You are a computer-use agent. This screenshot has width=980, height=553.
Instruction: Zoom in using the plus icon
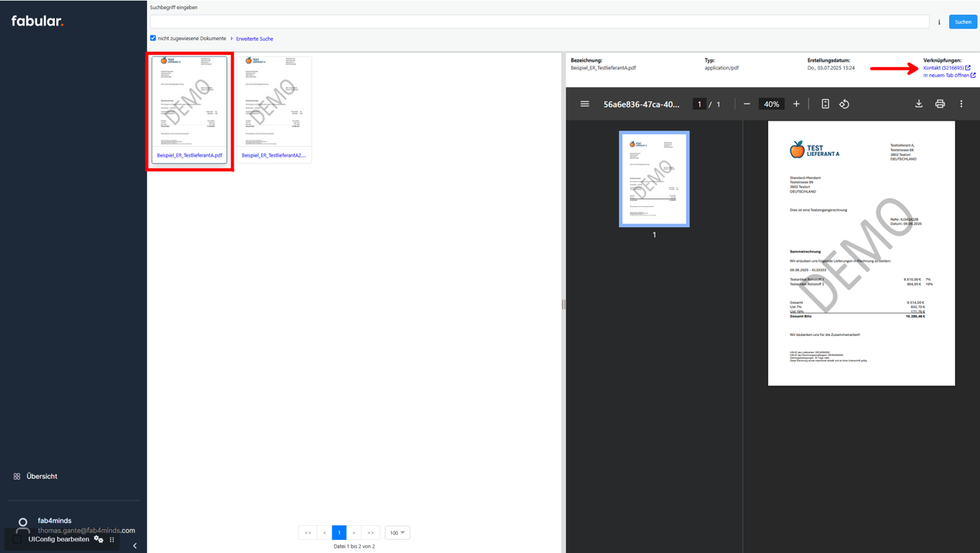(796, 103)
